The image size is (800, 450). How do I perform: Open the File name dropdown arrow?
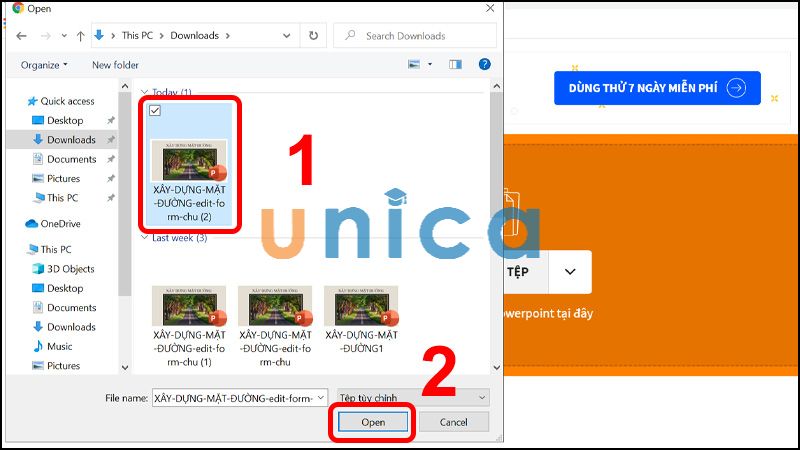[321, 397]
